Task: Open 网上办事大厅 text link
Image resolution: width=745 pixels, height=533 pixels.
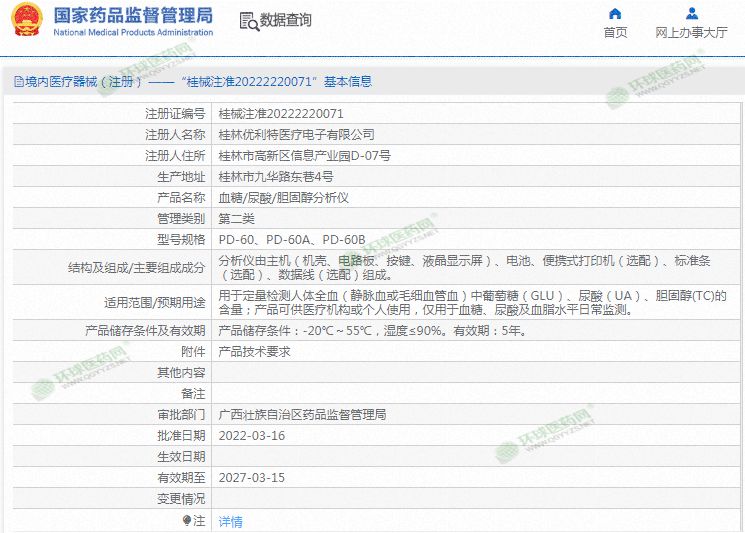Action: 691,33
